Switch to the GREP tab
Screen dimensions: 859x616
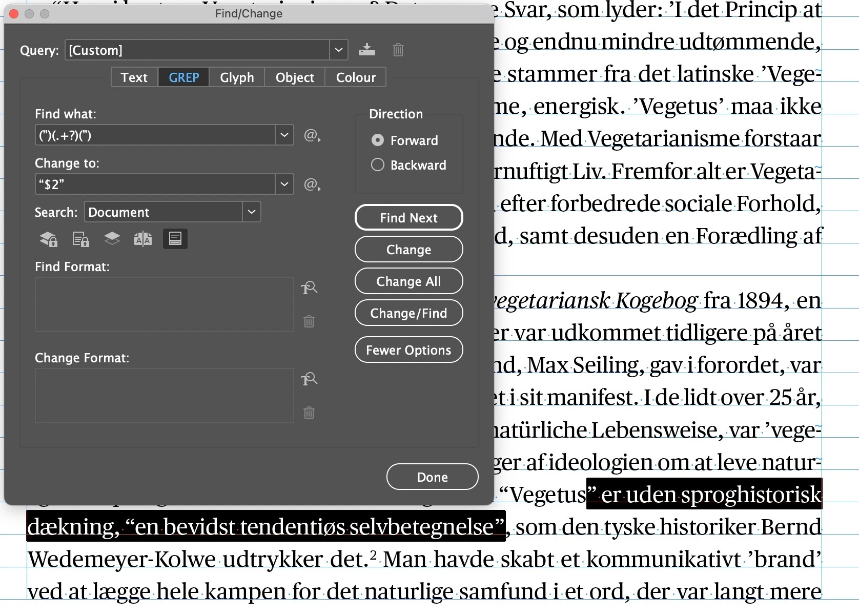click(x=184, y=77)
